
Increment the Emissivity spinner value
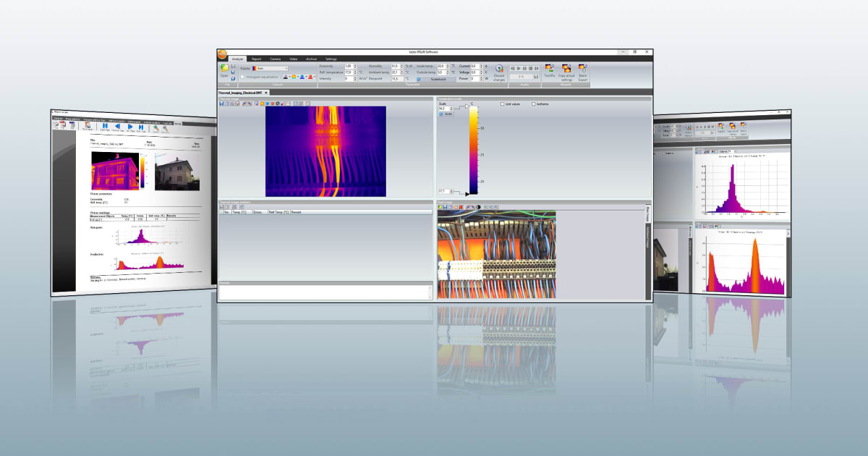[x=357, y=65]
